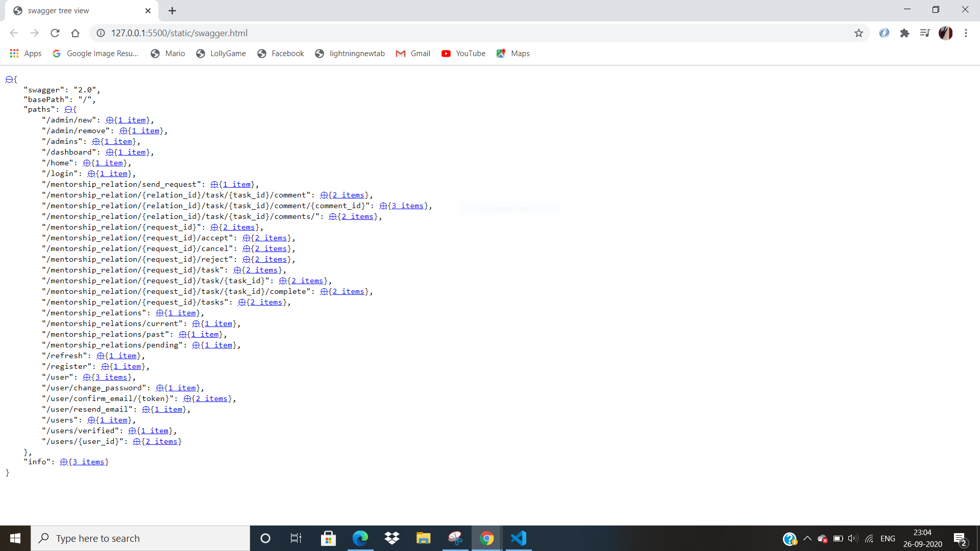Screen dimensions: 980x551
Task: Bookmark this page with the star
Action: click(x=859, y=33)
